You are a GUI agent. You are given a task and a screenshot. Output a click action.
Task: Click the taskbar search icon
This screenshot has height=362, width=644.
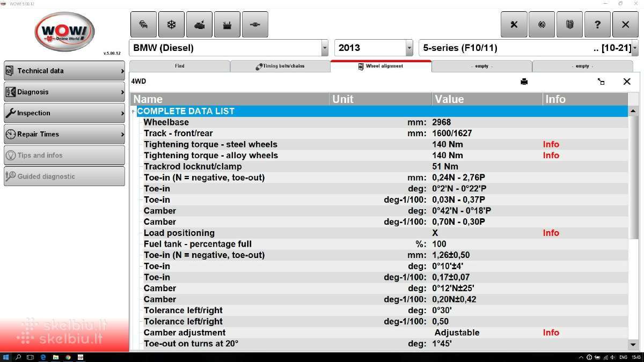coord(18,357)
